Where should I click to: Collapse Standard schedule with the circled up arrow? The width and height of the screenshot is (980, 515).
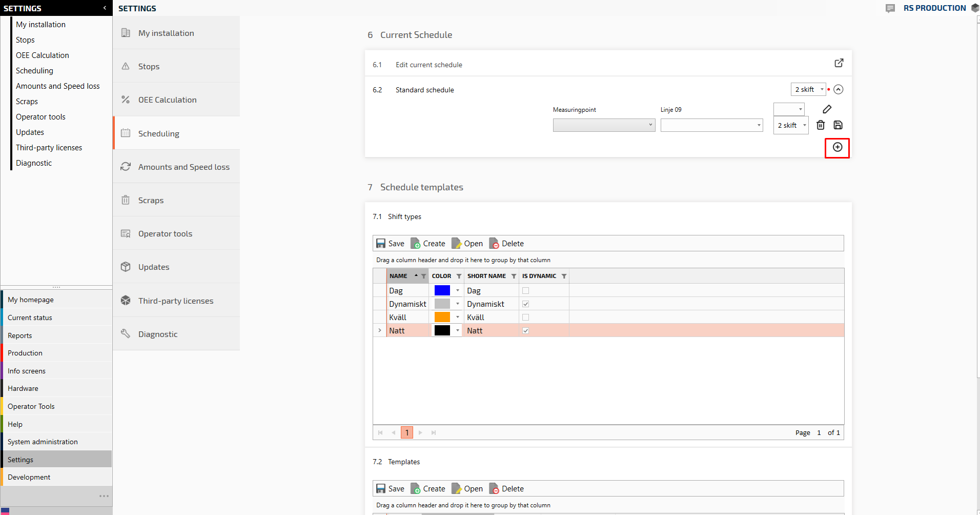[838, 90]
